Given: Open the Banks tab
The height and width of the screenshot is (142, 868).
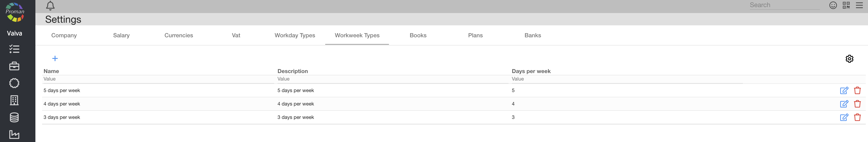Looking at the screenshot, I should pos(532,35).
